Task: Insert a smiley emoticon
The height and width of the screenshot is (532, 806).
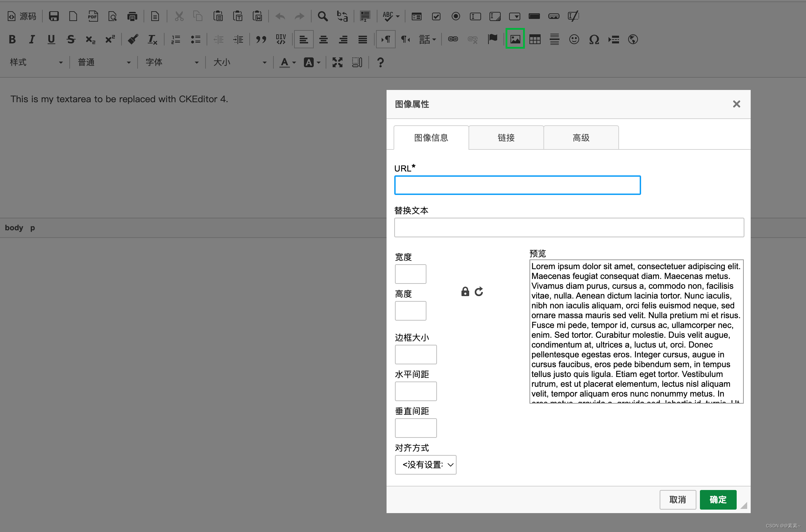Action: pos(575,39)
